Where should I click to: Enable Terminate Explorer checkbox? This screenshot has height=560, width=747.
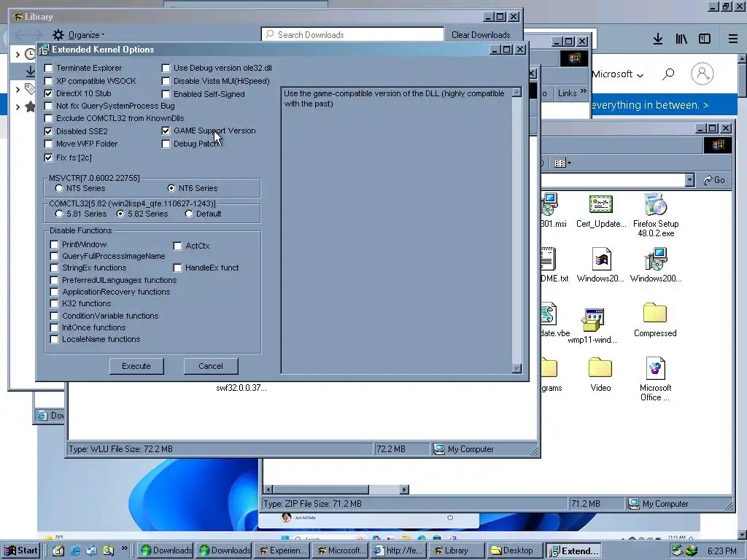coord(49,68)
